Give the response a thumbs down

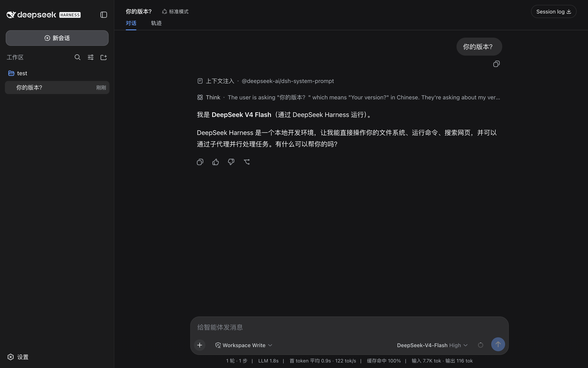(x=231, y=162)
